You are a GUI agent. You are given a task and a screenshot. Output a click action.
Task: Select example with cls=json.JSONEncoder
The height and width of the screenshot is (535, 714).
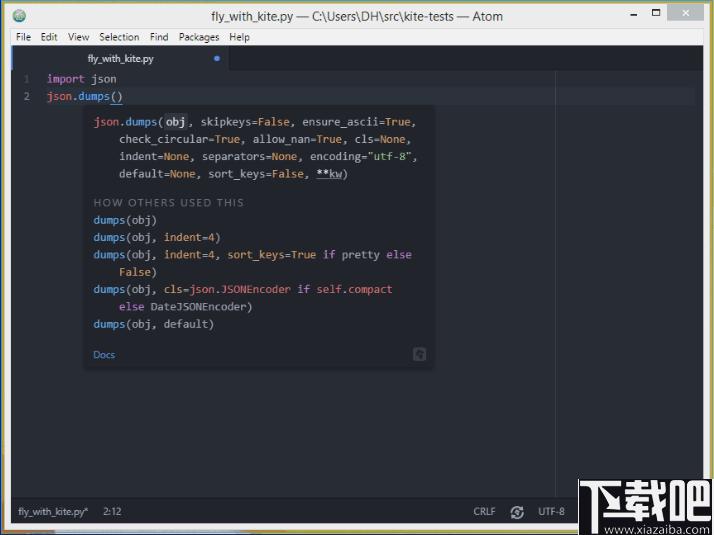243,298
